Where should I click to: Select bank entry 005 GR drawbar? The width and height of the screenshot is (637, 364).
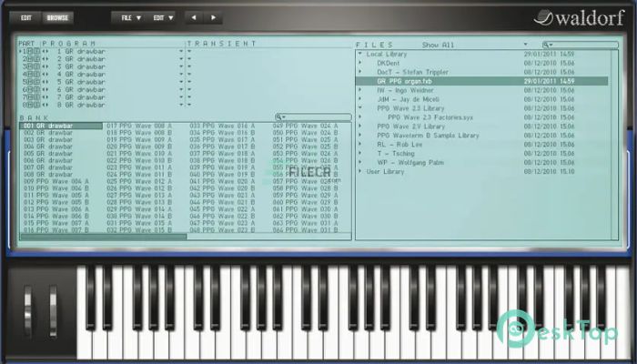[x=48, y=154]
